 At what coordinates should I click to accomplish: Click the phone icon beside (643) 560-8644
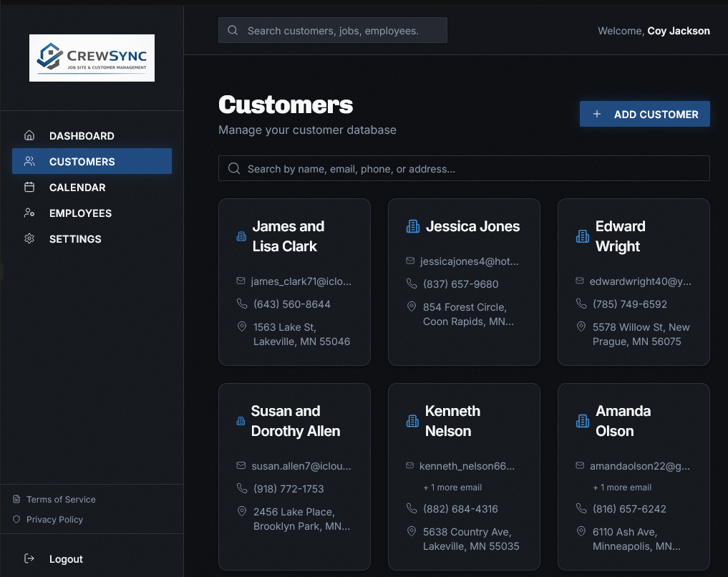coord(242,304)
